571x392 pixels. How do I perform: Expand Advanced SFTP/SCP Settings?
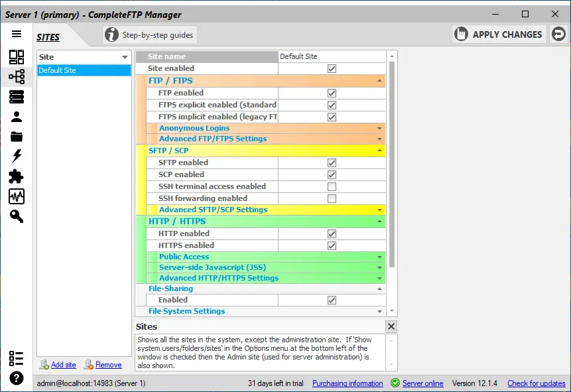click(x=379, y=210)
